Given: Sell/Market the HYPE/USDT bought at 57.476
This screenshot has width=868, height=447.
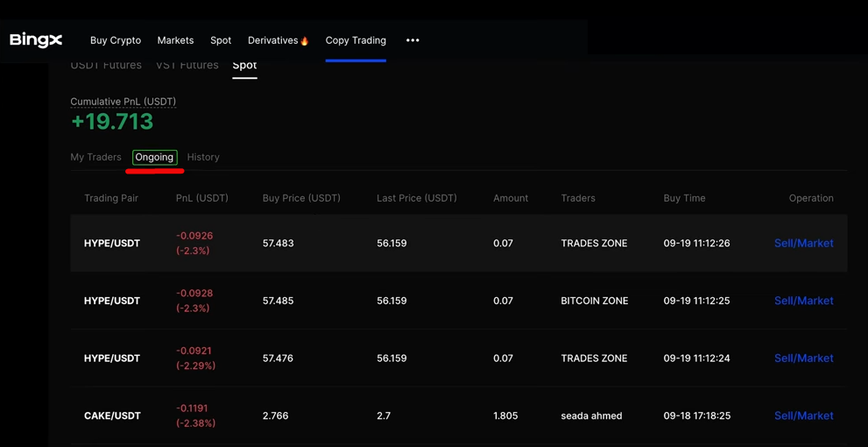Looking at the screenshot, I should 803,358.
